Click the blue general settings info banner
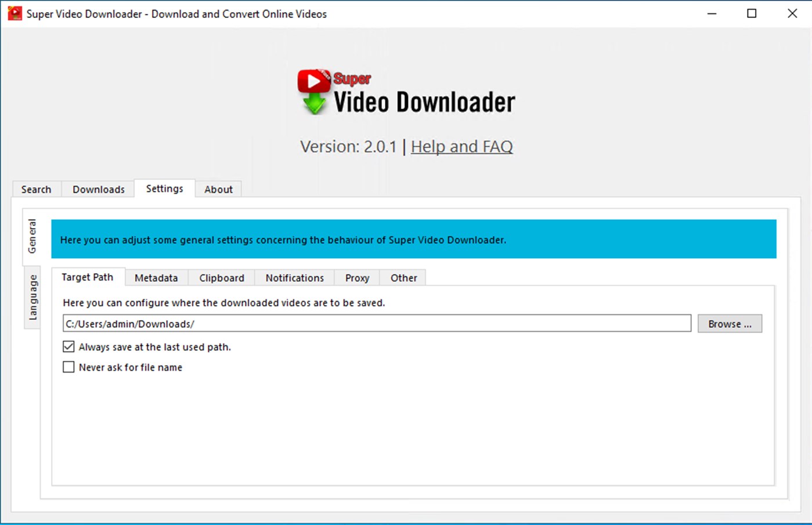The height and width of the screenshot is (525, 812). pyautogui.click(x=414, y=239)
